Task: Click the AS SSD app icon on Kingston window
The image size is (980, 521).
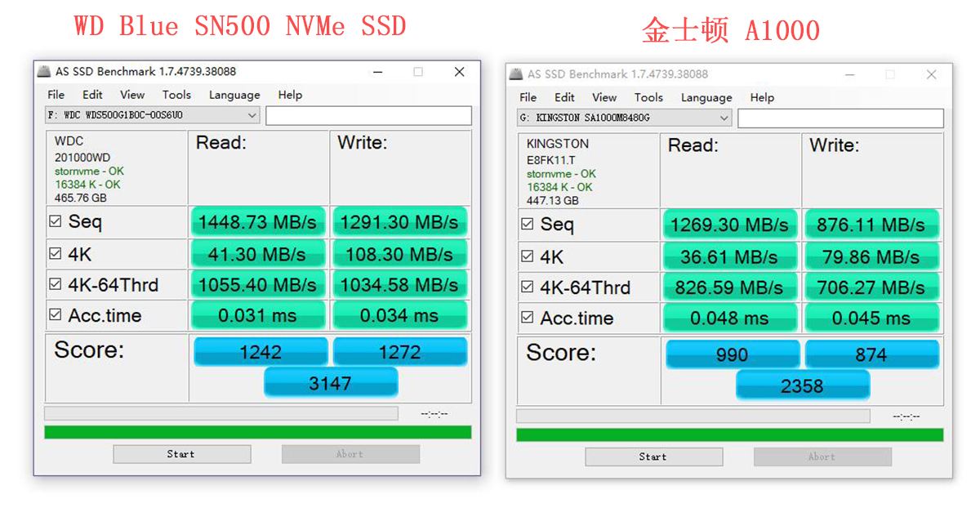Action: pos(516,74)
